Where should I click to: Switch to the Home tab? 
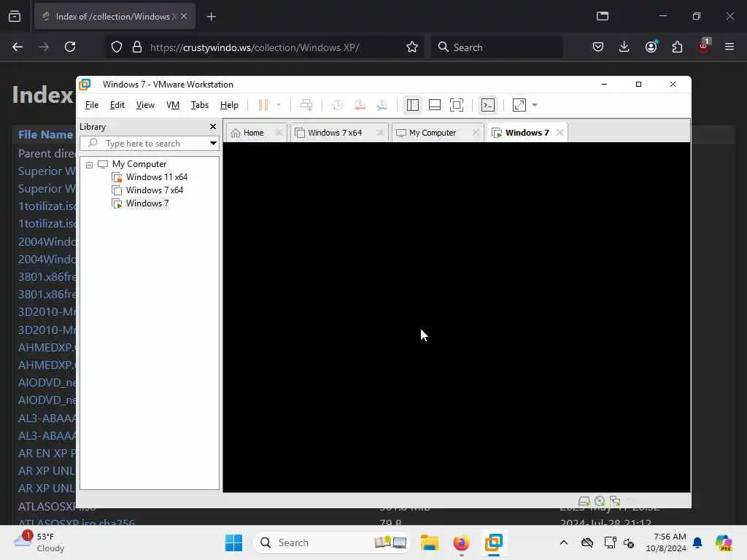pos(252,133)
